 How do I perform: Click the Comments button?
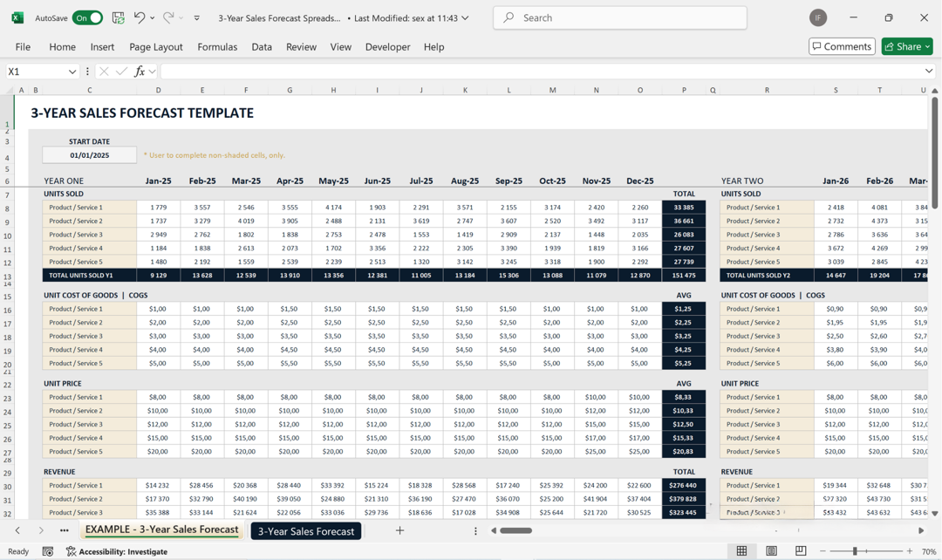click(842, 46)
